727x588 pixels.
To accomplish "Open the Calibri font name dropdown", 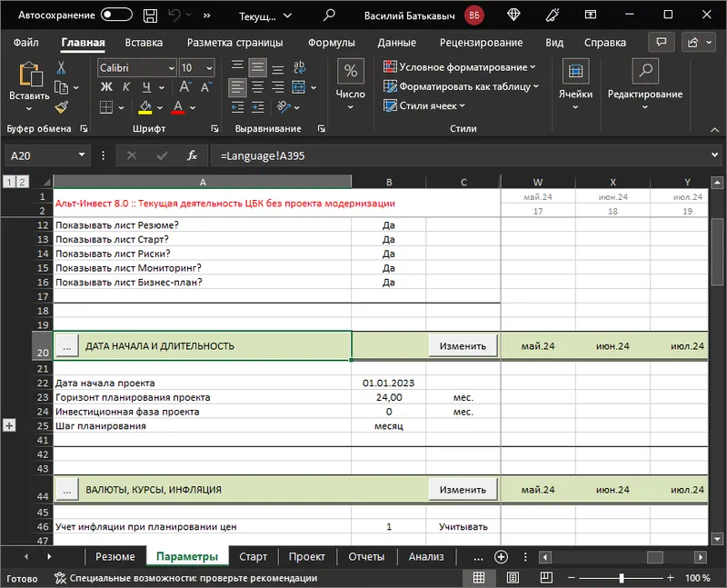I will pos(171,68).
